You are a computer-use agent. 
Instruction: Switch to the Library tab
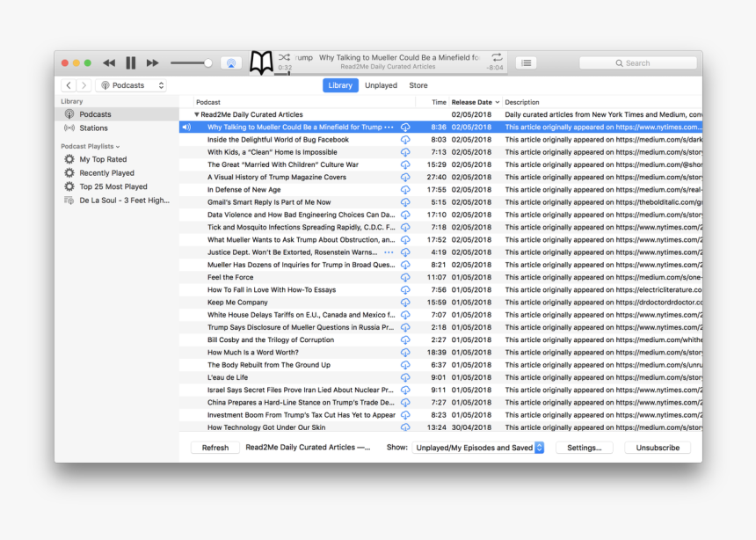coord(340,85)
